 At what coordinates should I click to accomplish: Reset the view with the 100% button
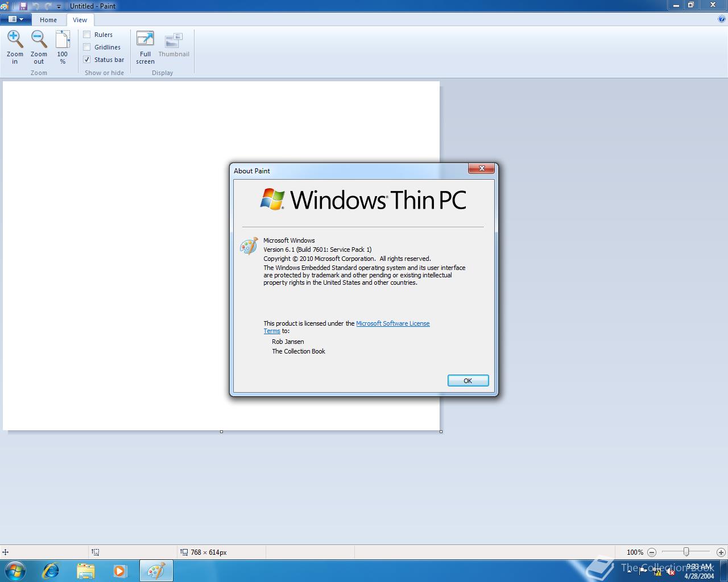[x=63, y=48]
